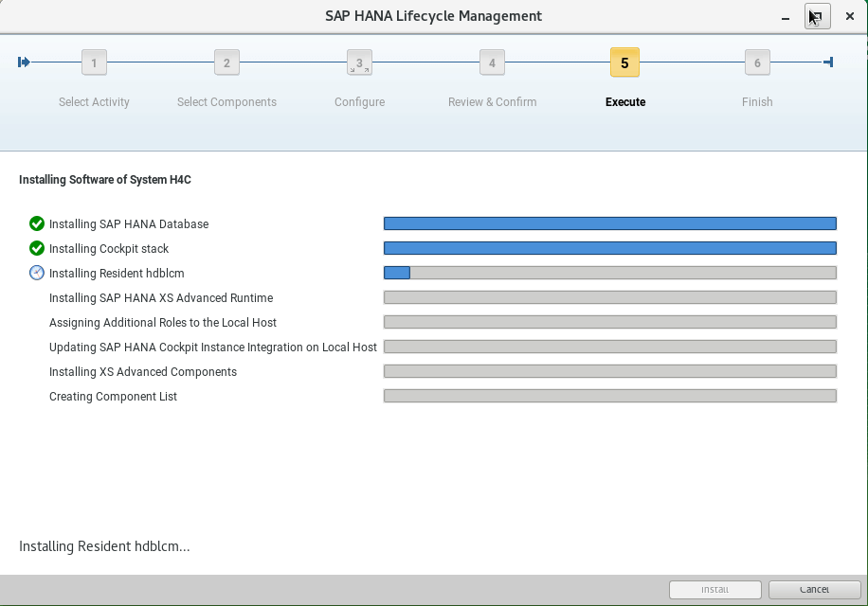Image resolution: width=868 pixels, height=606 pixels.
Task: Click Cockpit Instance Integration progress bar
Action: click(x=610, y=347)
